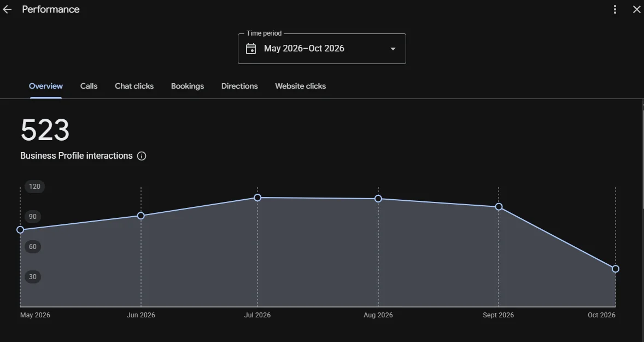Image resolution: width=644 pixels, height=342 pixels.
Task: Click the Oct 2026 x-axis label
Action: (601, 315)
